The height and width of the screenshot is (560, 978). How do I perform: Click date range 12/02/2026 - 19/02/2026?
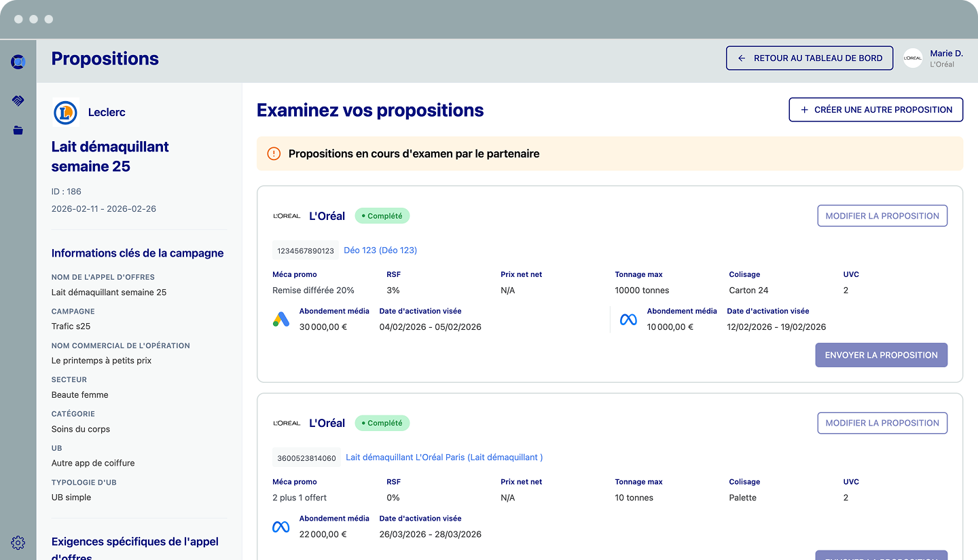[776, 327]
